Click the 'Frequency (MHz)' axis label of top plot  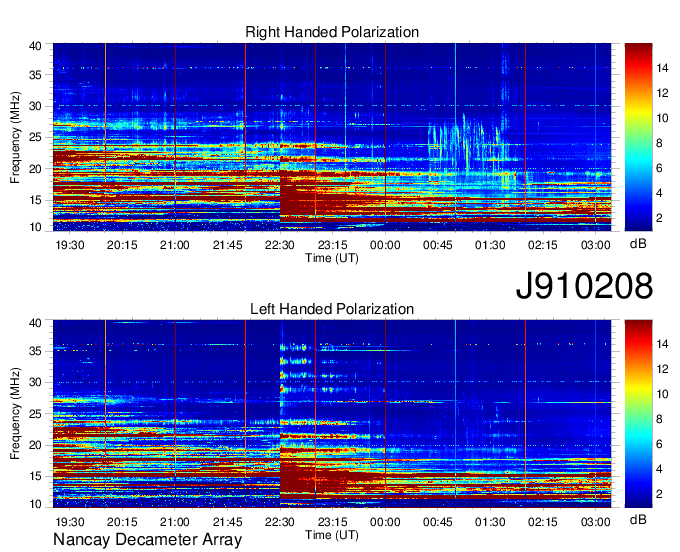(15, 137)
